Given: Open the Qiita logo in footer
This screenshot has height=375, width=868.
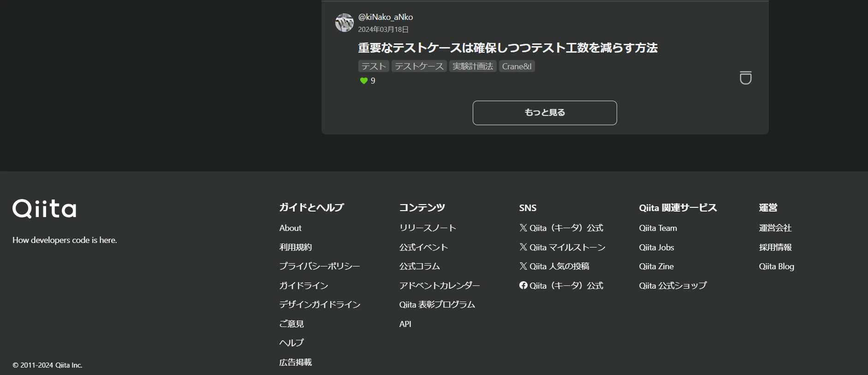Looking at the screenshot, I should [x=44, y=209].
